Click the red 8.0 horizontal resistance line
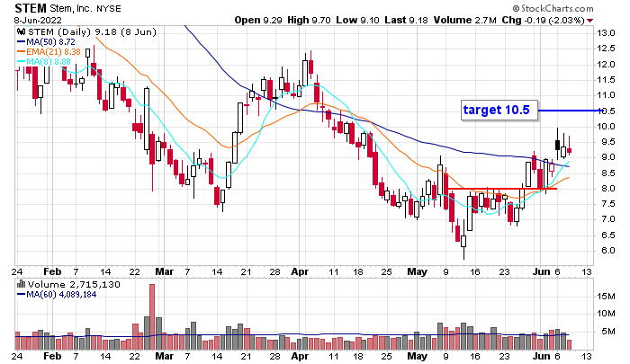 (502, 188)
